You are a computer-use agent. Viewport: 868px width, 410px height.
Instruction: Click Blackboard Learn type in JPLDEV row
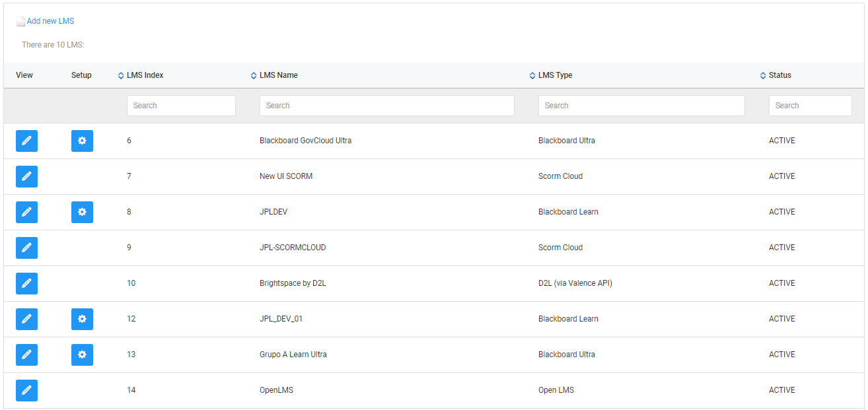click(568, 212)
